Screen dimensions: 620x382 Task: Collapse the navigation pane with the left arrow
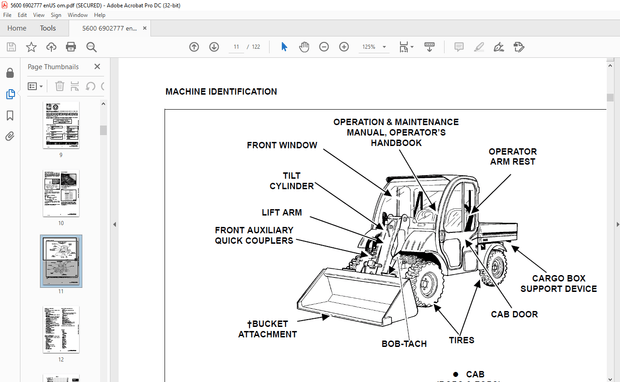coord(115,224)
